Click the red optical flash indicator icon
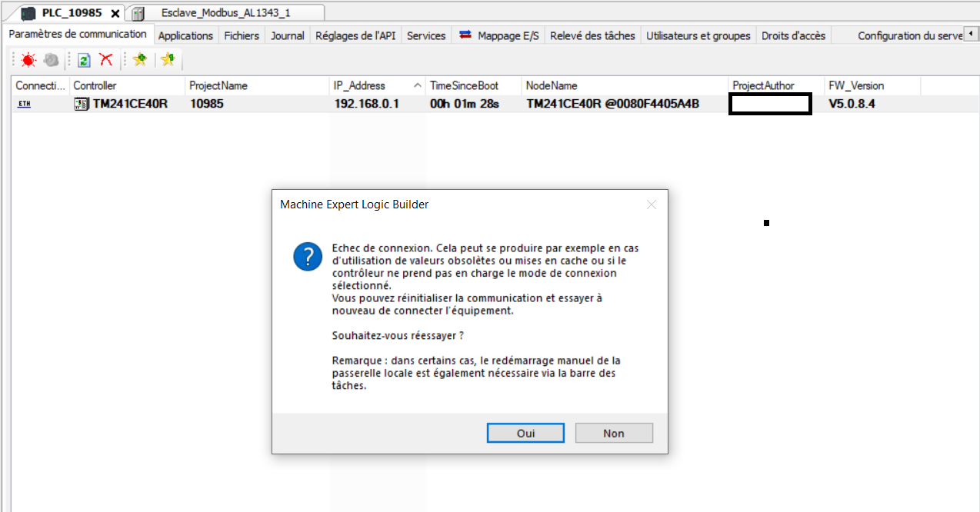The height and width of the screenshot is (512, 980). (28, 60)
